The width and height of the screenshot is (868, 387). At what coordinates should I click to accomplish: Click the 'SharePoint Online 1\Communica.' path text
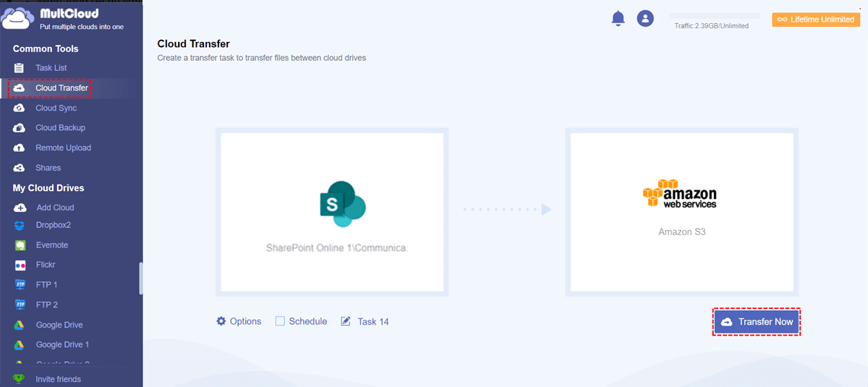pyautogui.click(x=337, y=248)
